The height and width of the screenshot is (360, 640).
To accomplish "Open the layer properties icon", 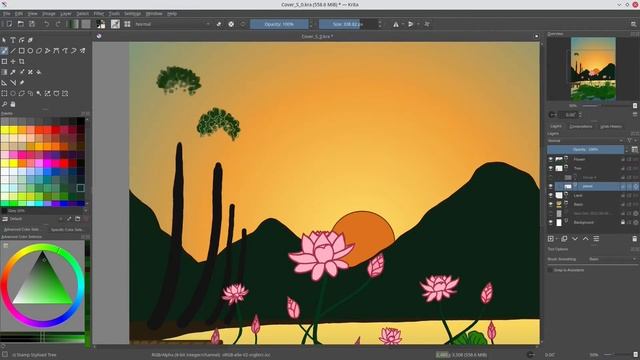I will (596, 239).
